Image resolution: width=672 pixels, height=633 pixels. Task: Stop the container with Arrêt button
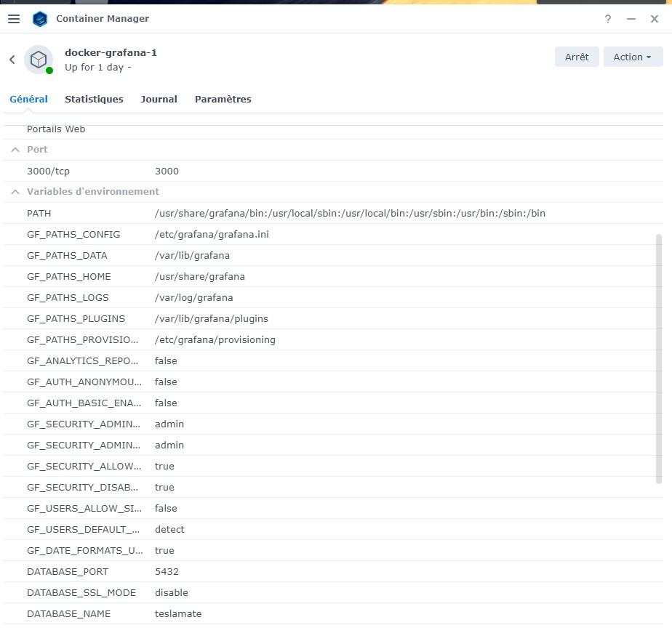coord(577,57)
